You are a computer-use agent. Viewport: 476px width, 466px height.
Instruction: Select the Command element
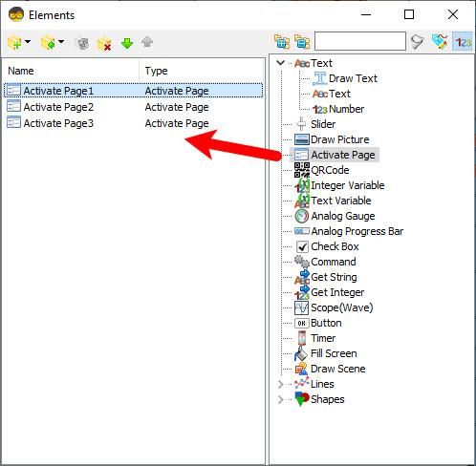pos(334,262)
